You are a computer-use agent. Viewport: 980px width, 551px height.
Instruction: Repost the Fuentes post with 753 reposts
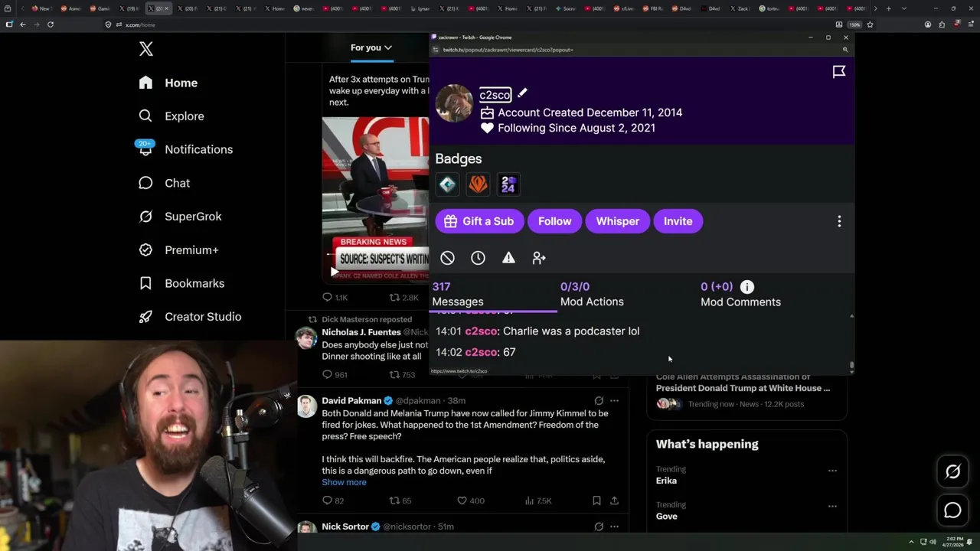point(403,374)
